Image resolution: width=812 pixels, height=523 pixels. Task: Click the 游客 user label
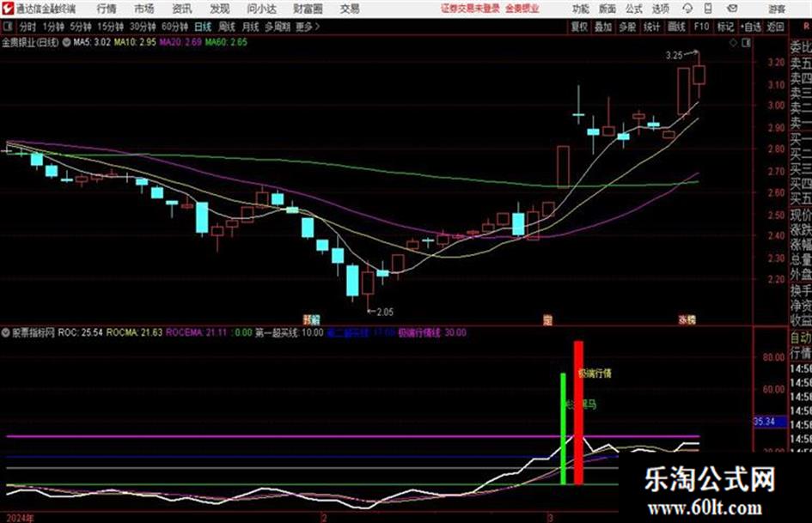coord(777,9)
